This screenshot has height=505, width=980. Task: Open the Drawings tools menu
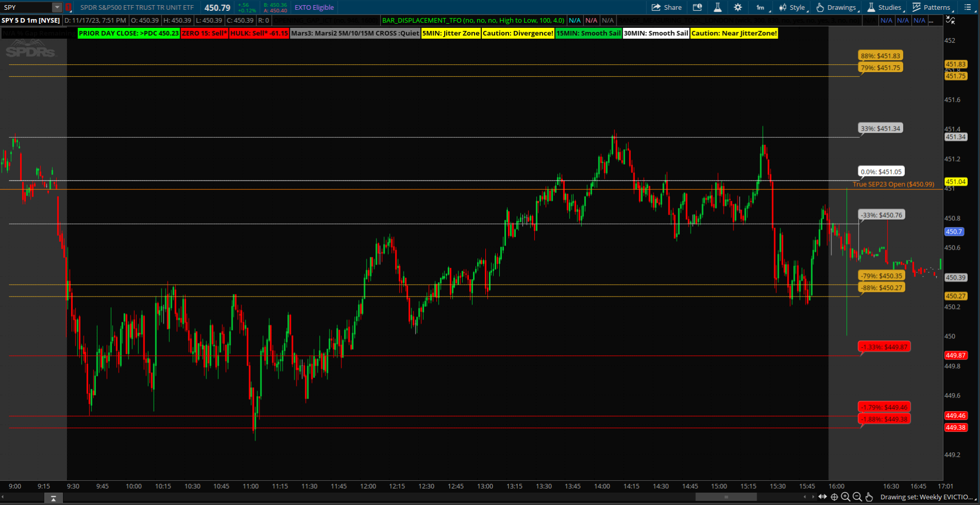point(836,7)
